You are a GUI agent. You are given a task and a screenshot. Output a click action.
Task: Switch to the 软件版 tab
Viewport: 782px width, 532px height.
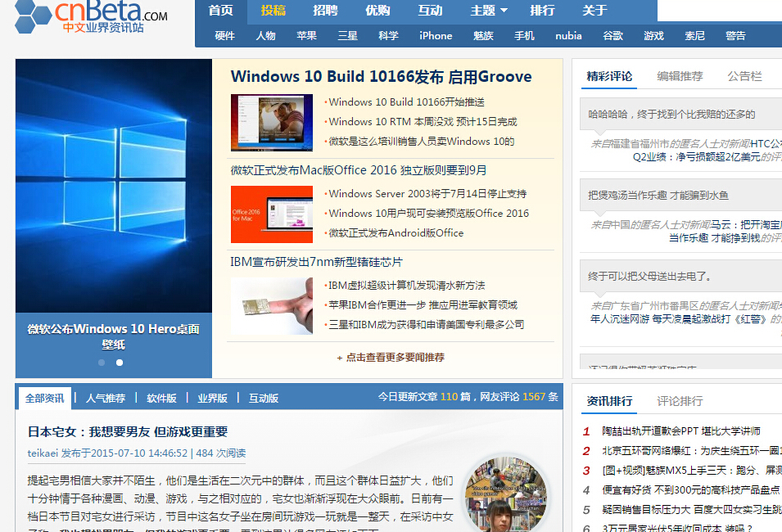pos(162,399)
